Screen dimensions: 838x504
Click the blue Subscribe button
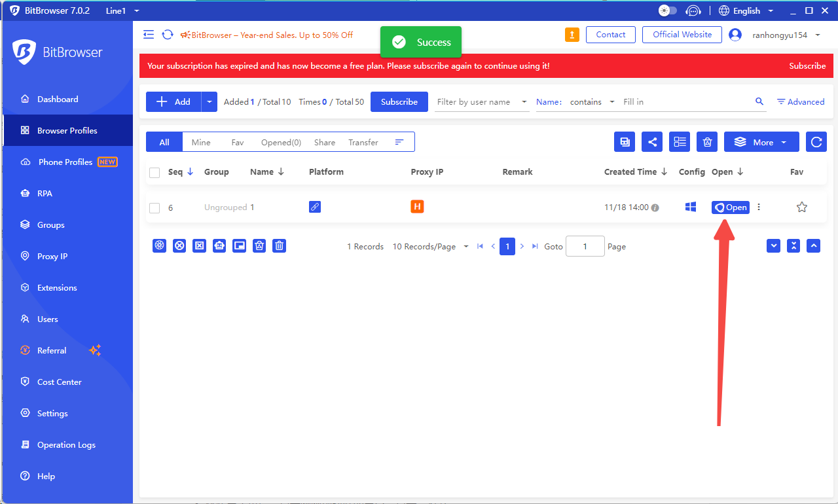[399, 101]
